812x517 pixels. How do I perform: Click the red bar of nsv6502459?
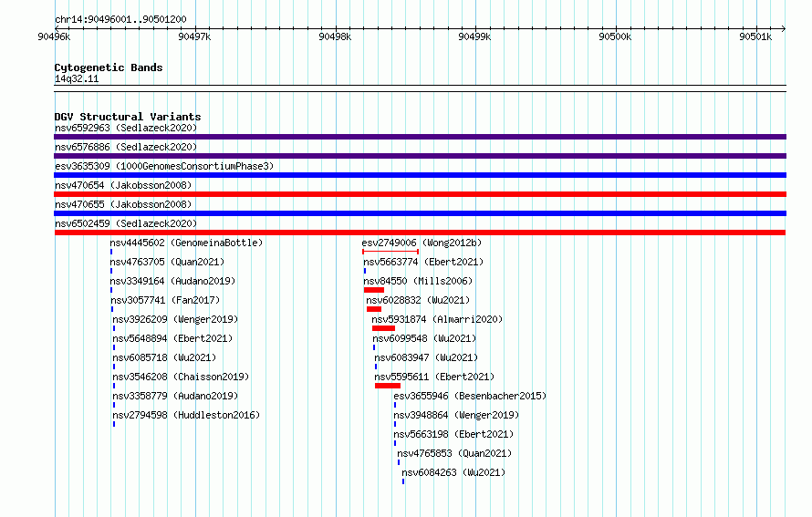click(x=420, y=233)
